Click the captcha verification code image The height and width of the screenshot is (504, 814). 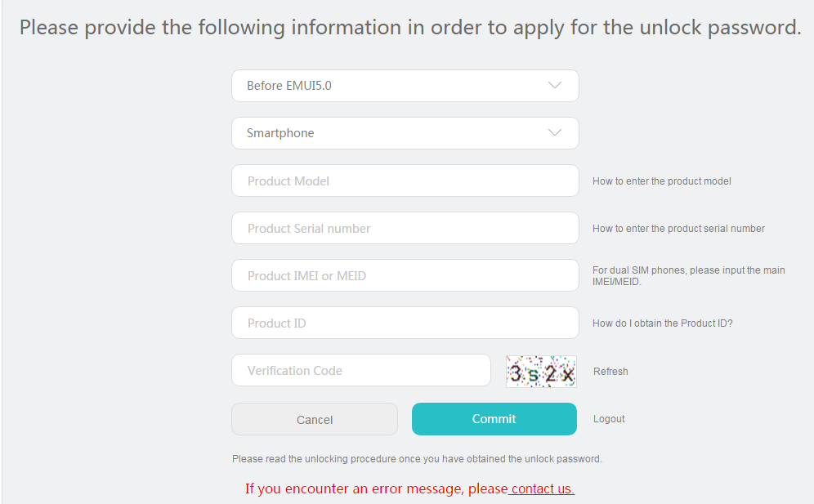point(541,372)
